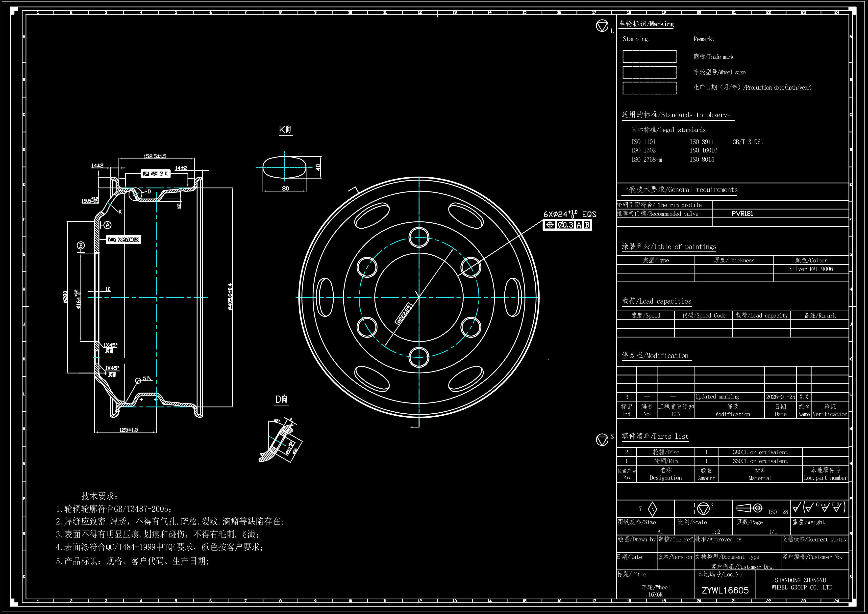Click the first-angle projection symbol near ISO 128
The width and height of the screenshot is (868, 614).
point(749,508)
